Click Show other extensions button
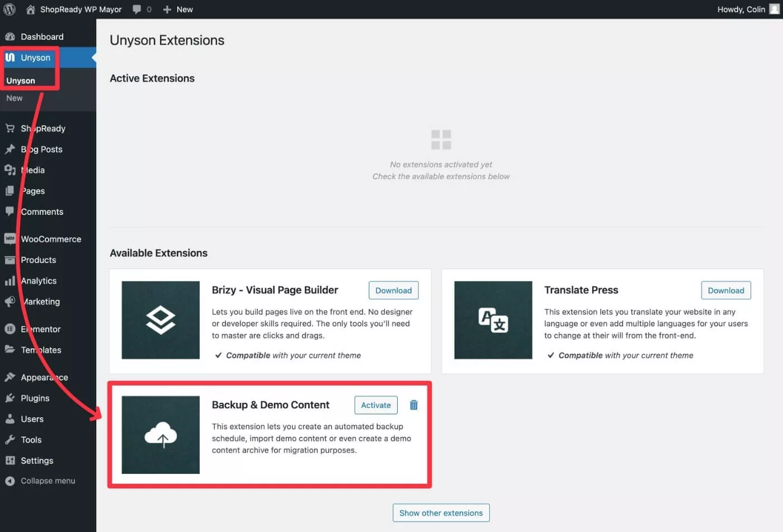Viewport: 783px width, 532px height. point(441,513)
